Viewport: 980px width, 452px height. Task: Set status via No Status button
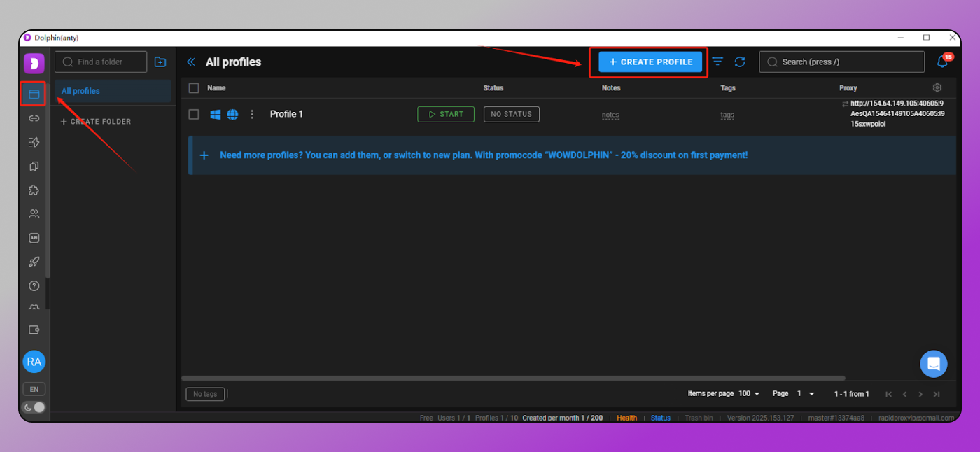click(512, 114)
